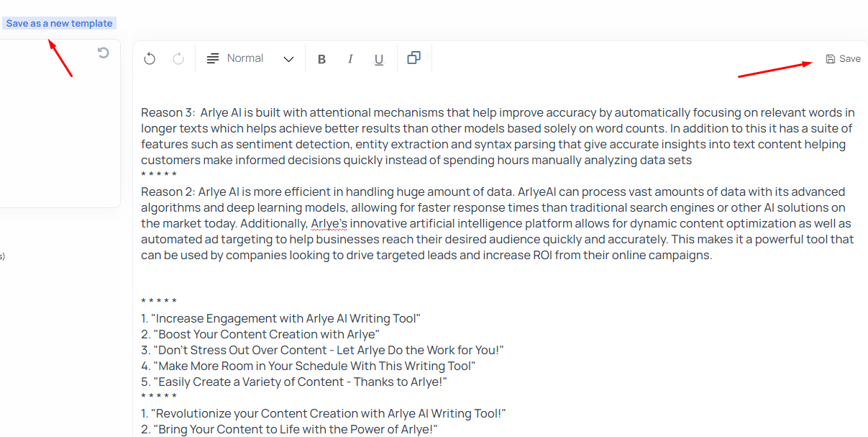The height and width of the screenshot is (437, 868).
Task: Click the reset arrow icon in left panel
Action: point(104,53)
